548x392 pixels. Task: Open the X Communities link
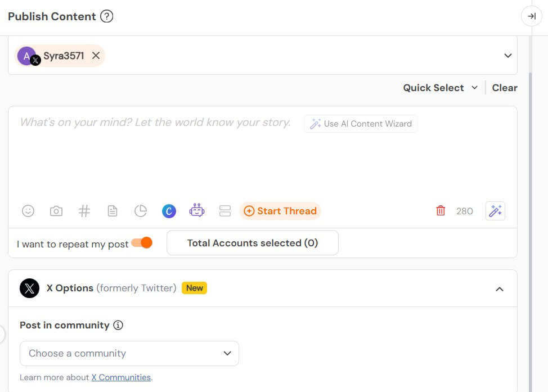pyautogui.click(x=121, y=377)
